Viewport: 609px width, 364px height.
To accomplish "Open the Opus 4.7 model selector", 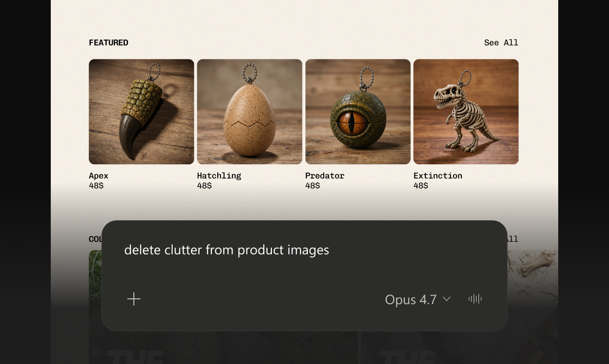I will tap(411, 299).
